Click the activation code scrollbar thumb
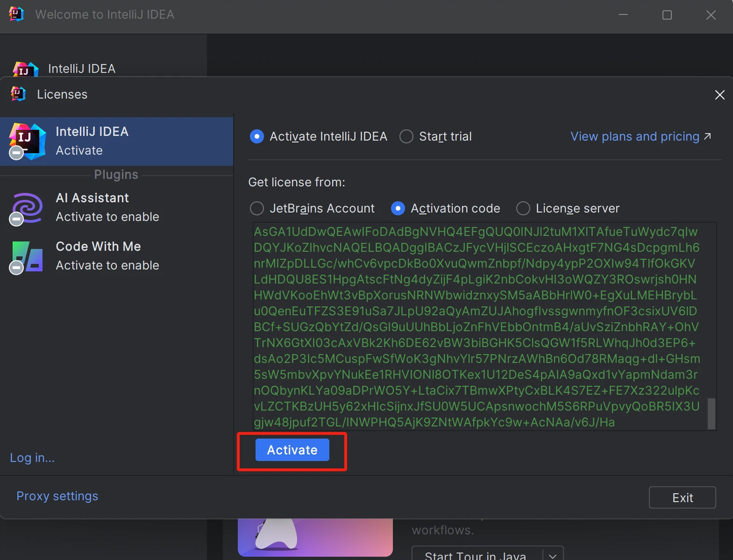The height and width of the screenshot is (560, 733). tap(711, 413)
